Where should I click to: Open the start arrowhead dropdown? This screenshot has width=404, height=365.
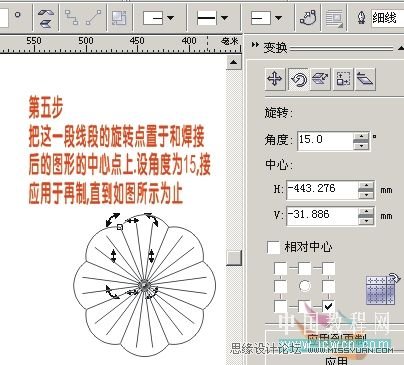point(170,18)
